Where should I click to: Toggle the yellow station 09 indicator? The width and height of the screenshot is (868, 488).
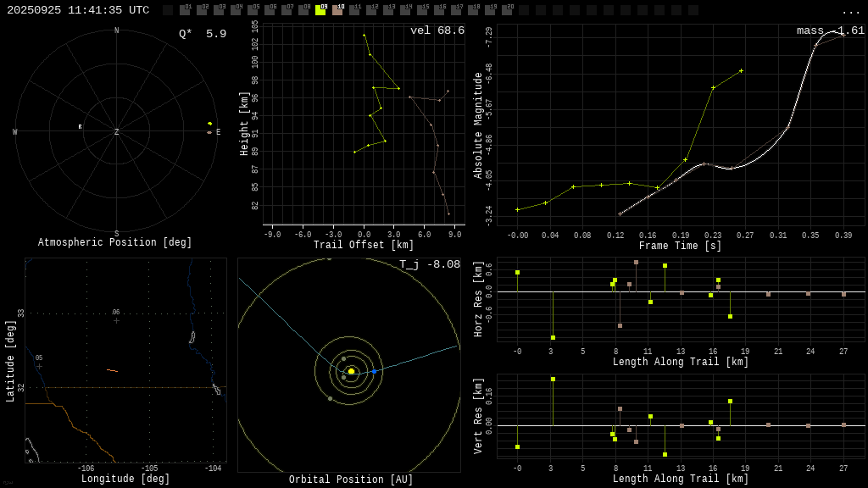pyautogui.click(x=320, y=10)
